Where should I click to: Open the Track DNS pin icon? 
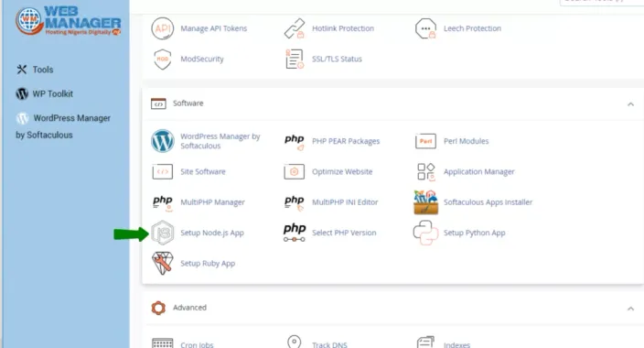tap(294, 342)
